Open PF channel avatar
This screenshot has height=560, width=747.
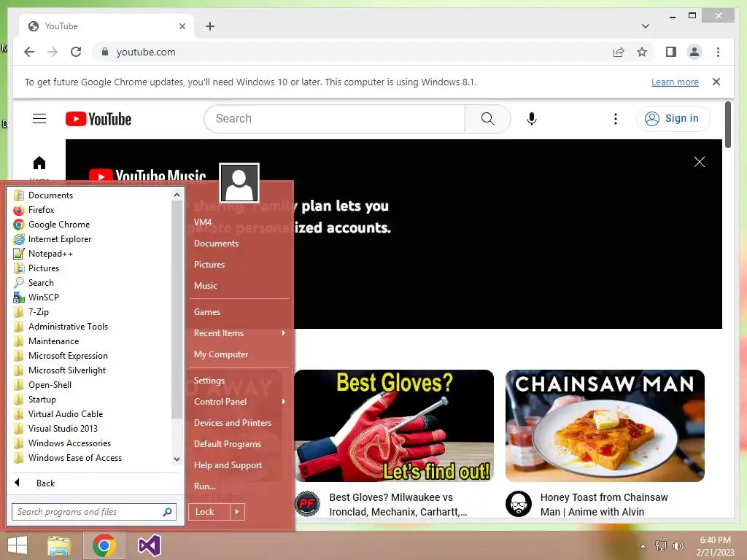point(307,504)
